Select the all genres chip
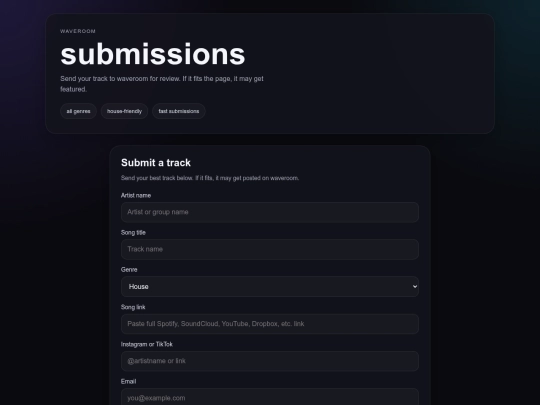 [78, 111]
